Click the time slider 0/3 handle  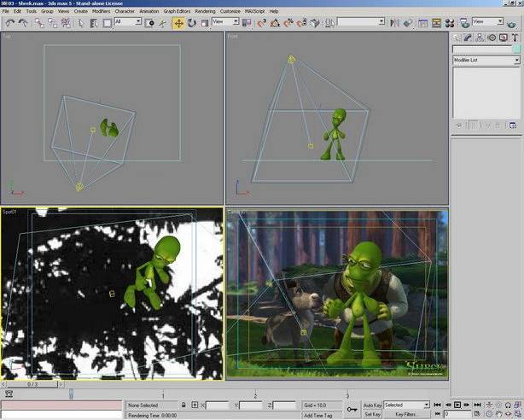[32, 384]
